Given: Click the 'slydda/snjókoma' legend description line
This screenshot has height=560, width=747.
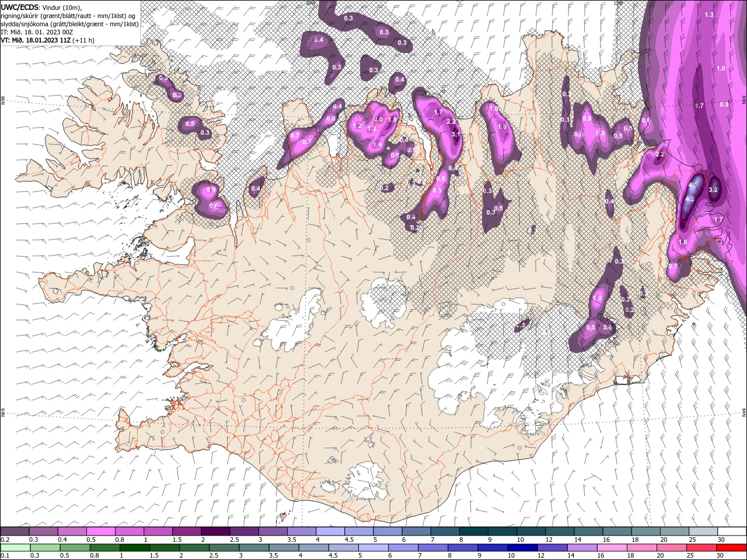Looking at the screenshot, I should (x=69, y=24).
